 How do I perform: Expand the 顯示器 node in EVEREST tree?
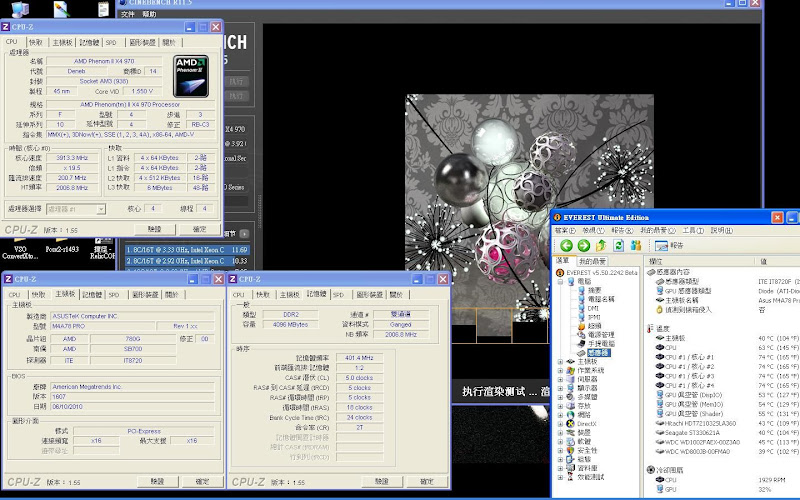[560, 388]
